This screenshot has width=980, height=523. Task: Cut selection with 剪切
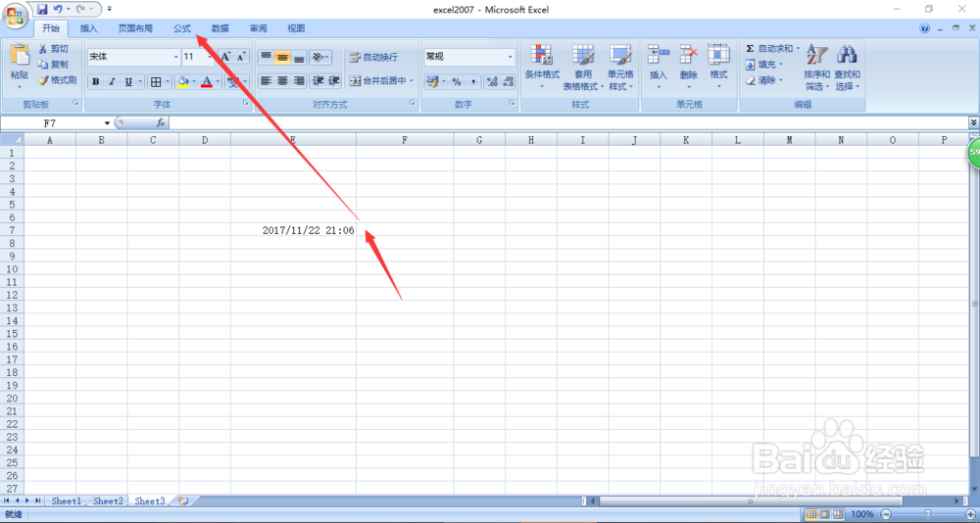[53, 49]
